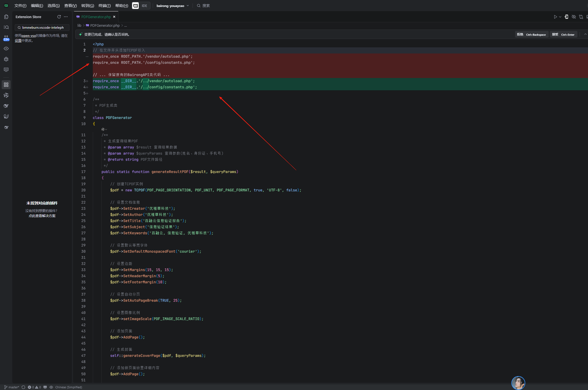
Task: Open the 点此查看解决方案 link
Action: [x=42, y=216]
